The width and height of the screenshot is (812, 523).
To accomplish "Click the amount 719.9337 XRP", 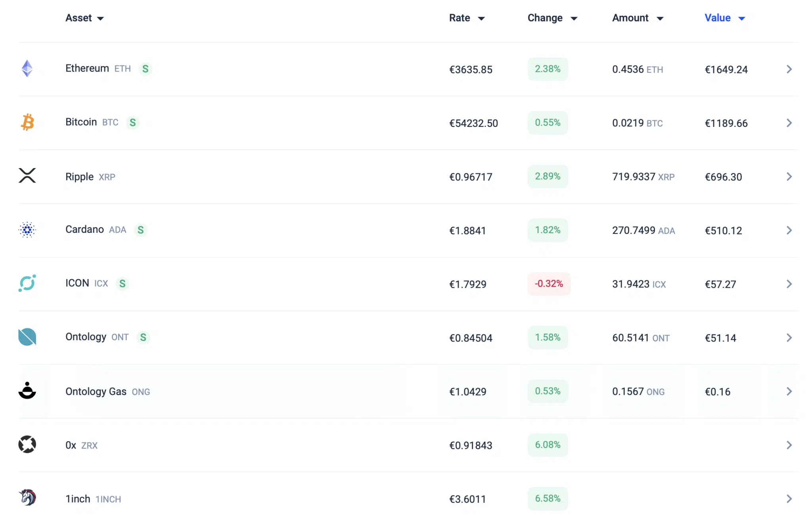I will coord(643,177).
